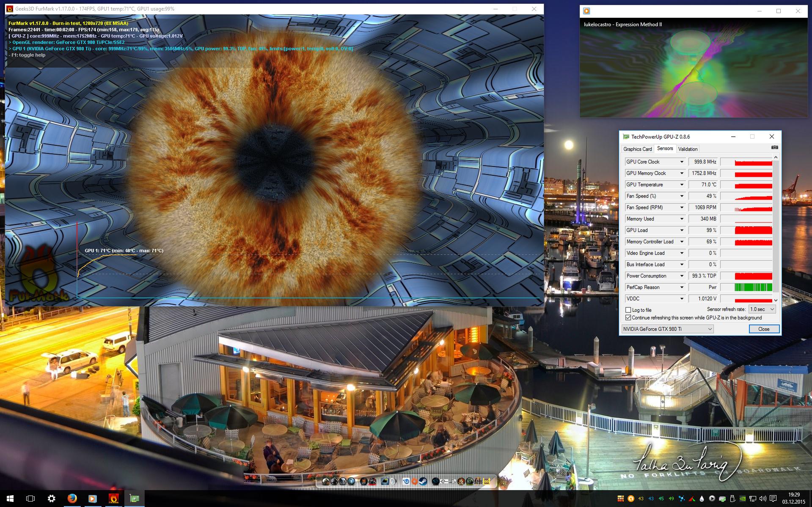Expand the Video Engine Load sensor dropdown
This screenshot has width=812, height=507.
tap(682, 253)
